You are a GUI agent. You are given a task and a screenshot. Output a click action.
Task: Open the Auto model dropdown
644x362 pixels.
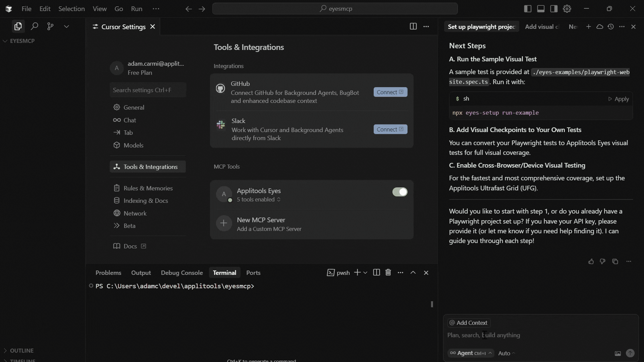click(506, 353)
